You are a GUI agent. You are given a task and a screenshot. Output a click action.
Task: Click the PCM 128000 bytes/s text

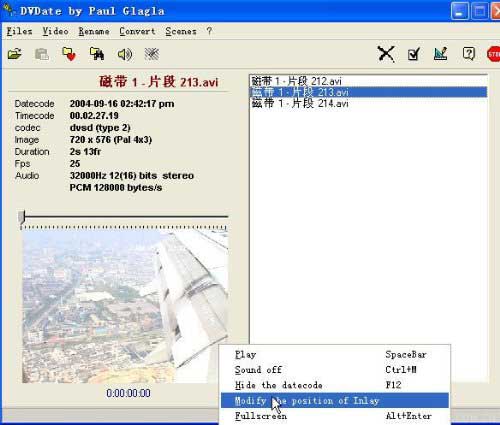click(x=116, y=188)
